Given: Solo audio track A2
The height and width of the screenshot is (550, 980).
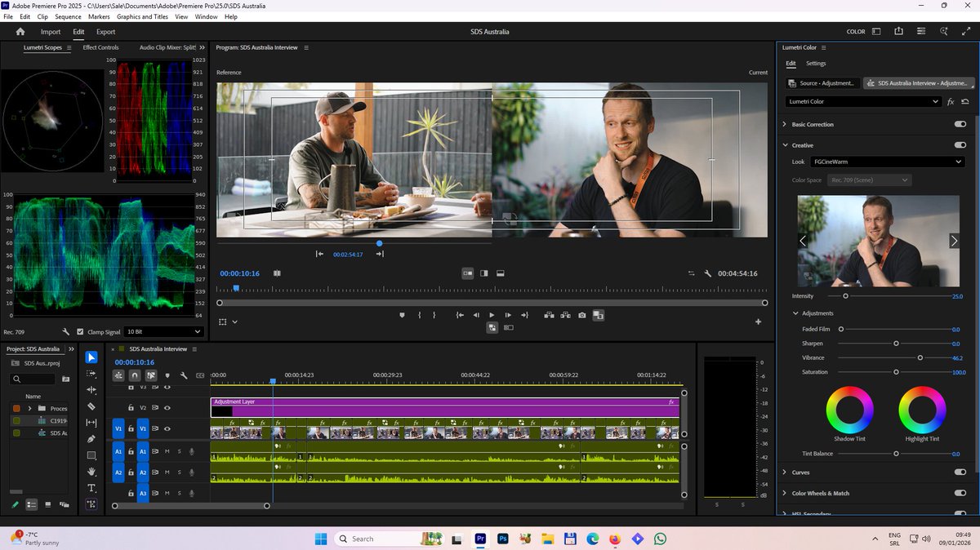Looking at the screenshot, I should click(x=180, y=472).
